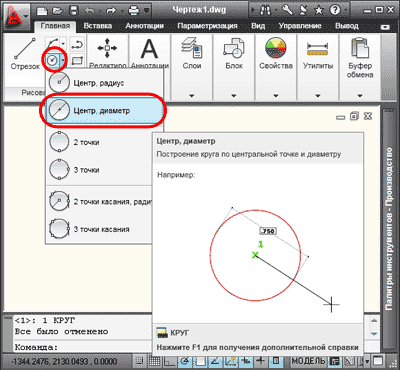This screenshot has width=400, height=370.
Task: Toggle Ortho mode in status bar
Action: pyautogui.click(x=169, y=361)
